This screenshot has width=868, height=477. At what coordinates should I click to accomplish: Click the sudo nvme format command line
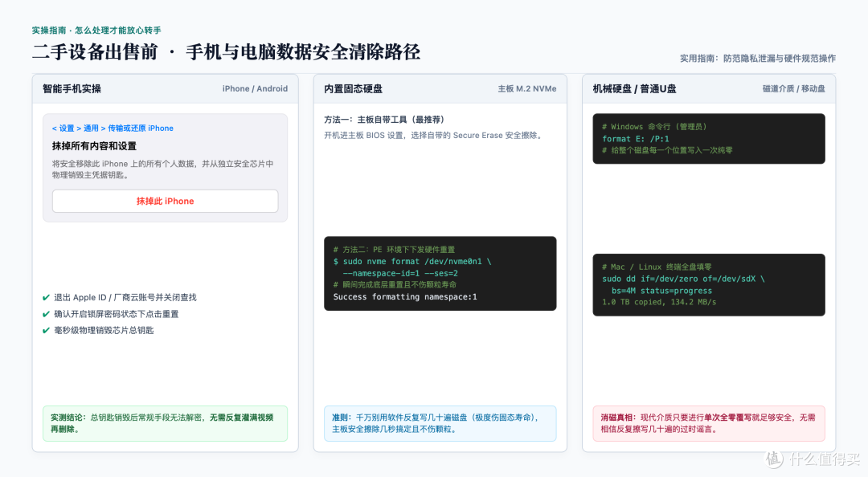click(412, 261)
